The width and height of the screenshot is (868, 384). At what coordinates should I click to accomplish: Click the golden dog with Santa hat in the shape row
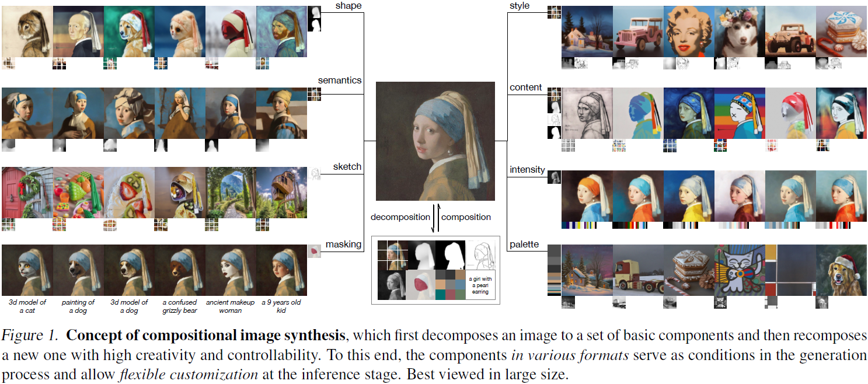[x=128, y=32]
